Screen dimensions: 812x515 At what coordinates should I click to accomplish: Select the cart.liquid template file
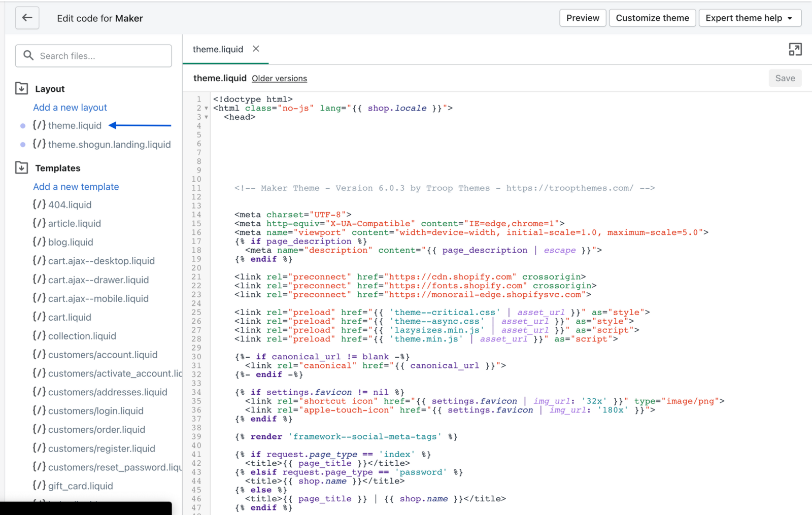pos(70,317)
